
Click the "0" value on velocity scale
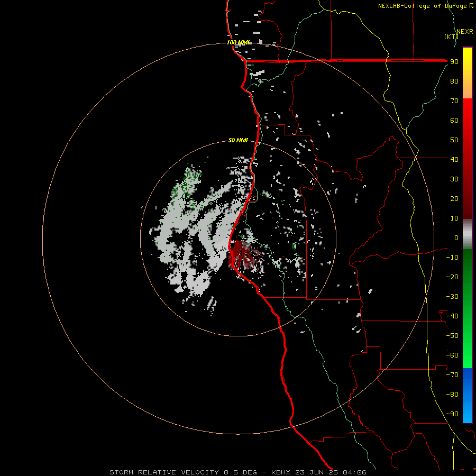(x=456, y=237)
